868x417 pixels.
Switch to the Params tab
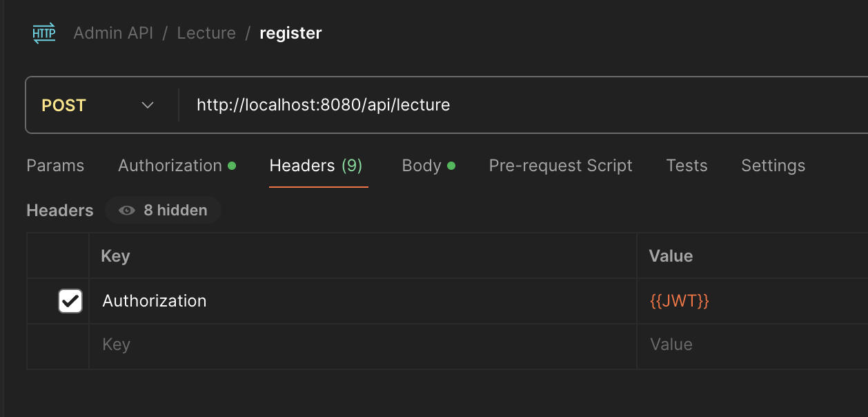point(55,166)
